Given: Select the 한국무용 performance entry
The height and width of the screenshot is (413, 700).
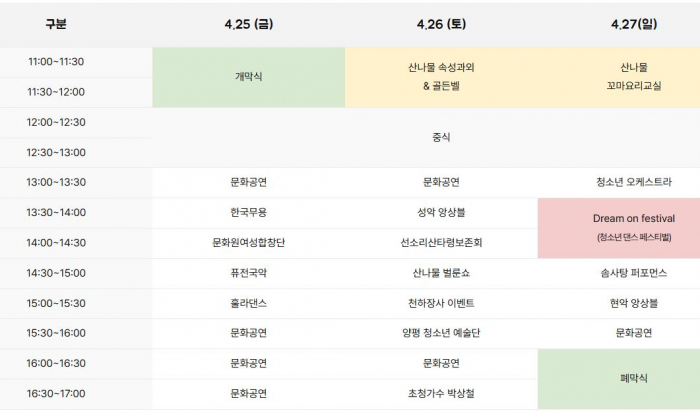Looking at the screenshot, I should point(248,212).
